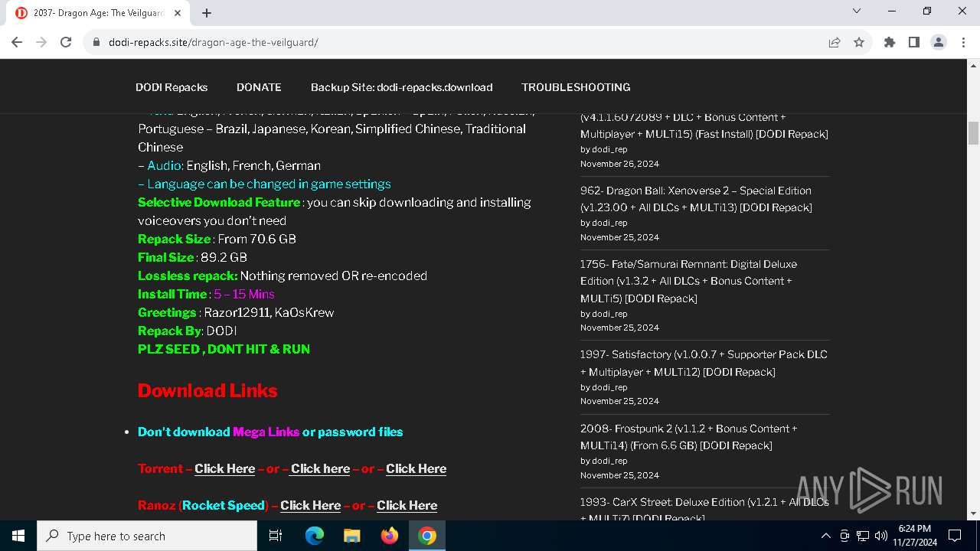980x551 pixels.
Task: Open the volume control icon
Action: click(x=881, y=536)
